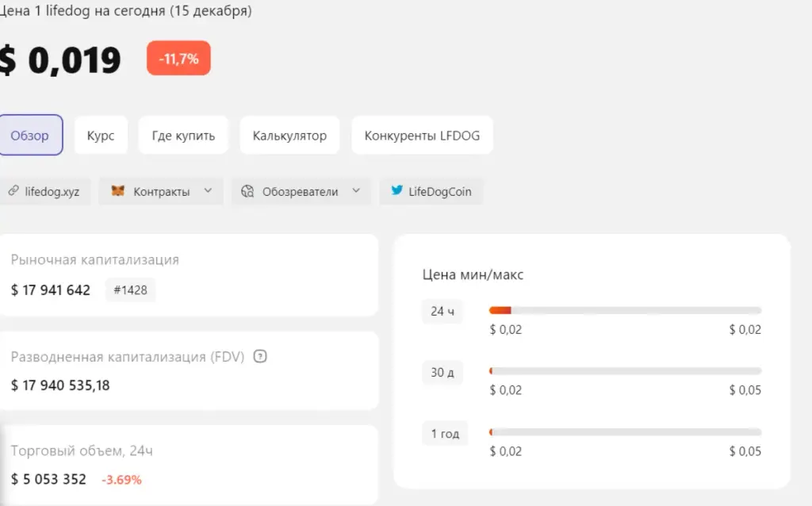Click the $ 0,05 maximum for 1 год
Viewport: 812px width, 506px height.
click(x=745, y=451)
